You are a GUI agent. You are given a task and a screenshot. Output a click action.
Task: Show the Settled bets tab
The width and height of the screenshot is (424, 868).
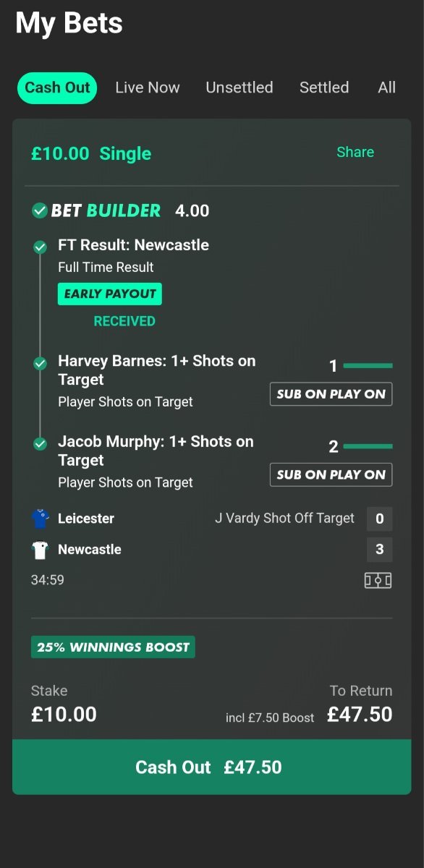tap(324, 88)
